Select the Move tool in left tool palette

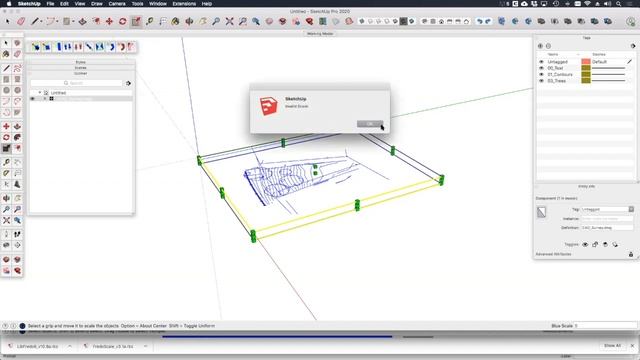tap(6, 127)
